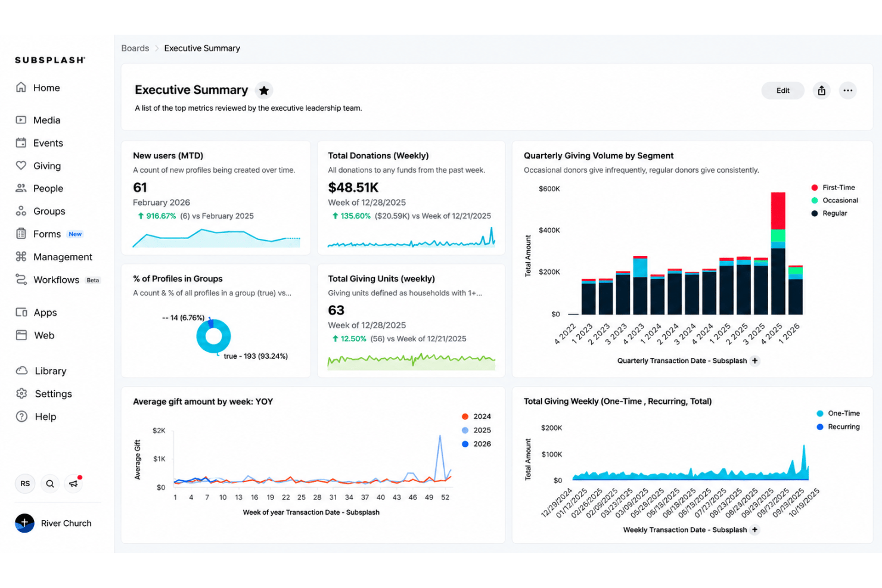
Task: Toggle the First-Time legend series
Action: (833, 188)
